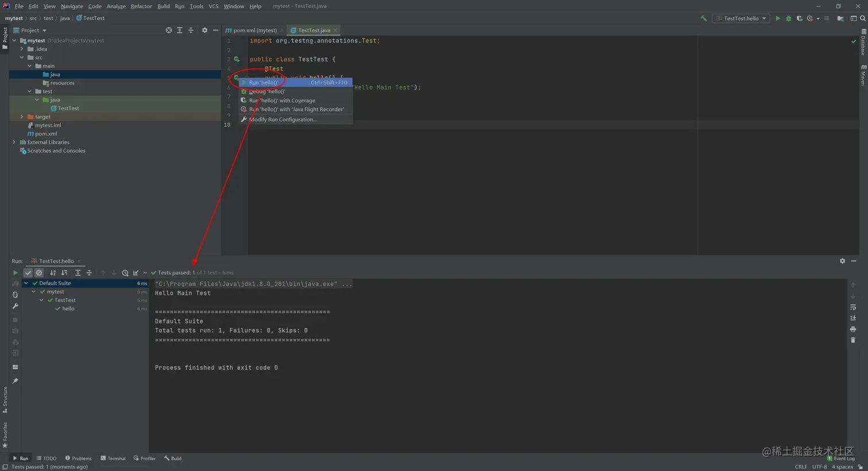This screenshot has height=471, width=868.
Task: Close the TestTest.java editor tab
Action: (x=335, y=30)
